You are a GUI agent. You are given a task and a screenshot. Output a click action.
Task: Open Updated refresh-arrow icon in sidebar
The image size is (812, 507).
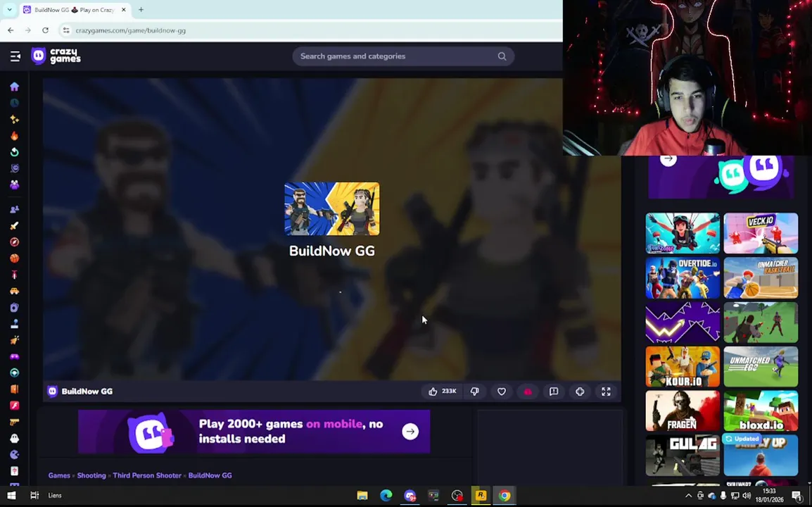(x=15, y=152)
